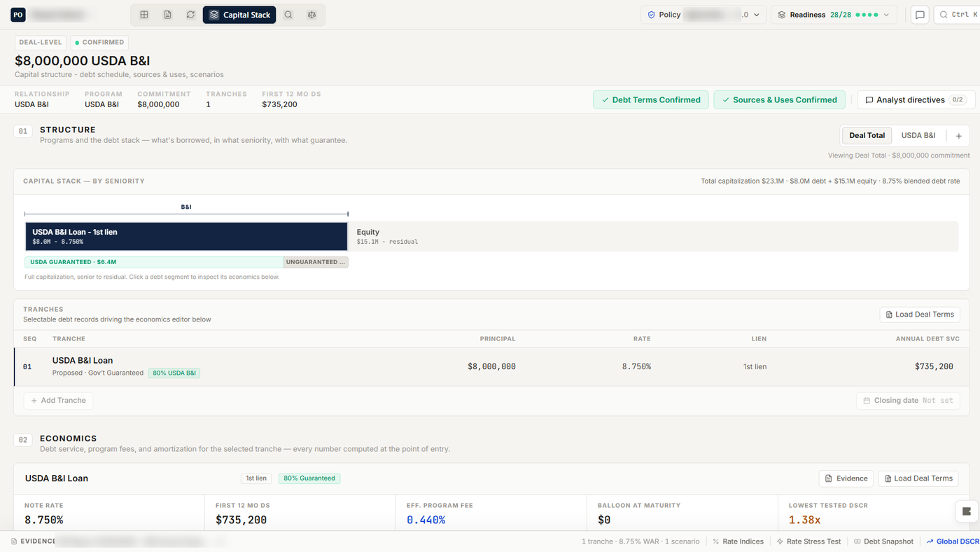Click the flag icon floating at the right edge

pos(967,511)
